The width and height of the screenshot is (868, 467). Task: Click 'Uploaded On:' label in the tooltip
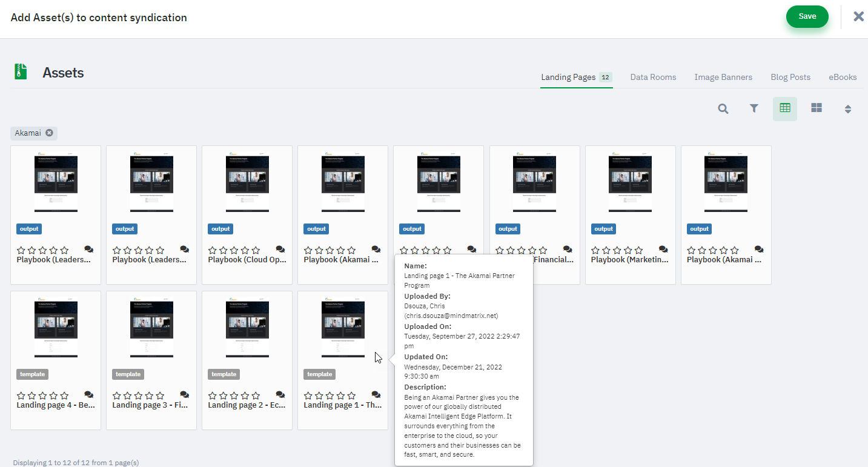428,326
